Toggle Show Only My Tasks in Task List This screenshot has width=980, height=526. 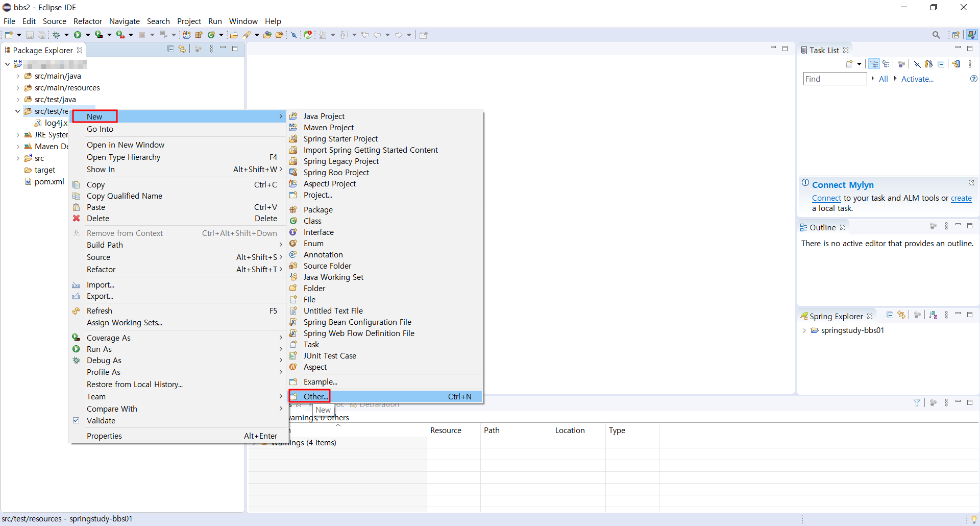tap(929, 64)
